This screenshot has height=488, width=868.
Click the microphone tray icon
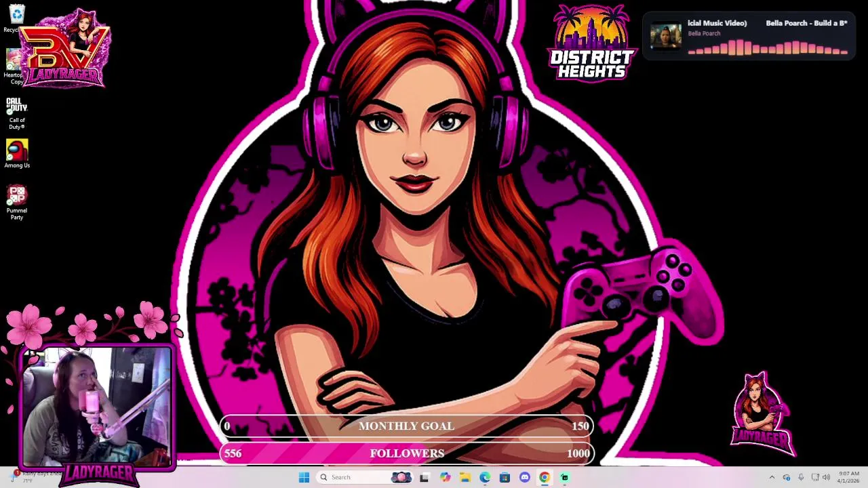click(801, 477)
